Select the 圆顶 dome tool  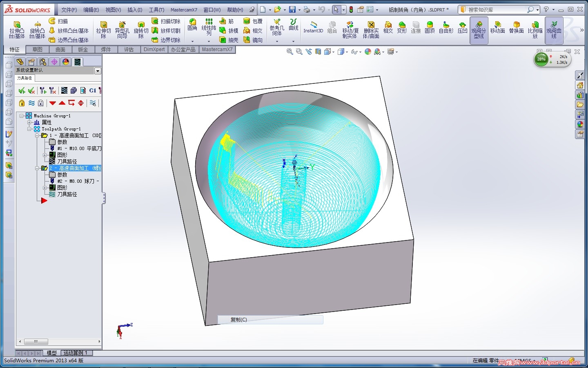[430, 27]
